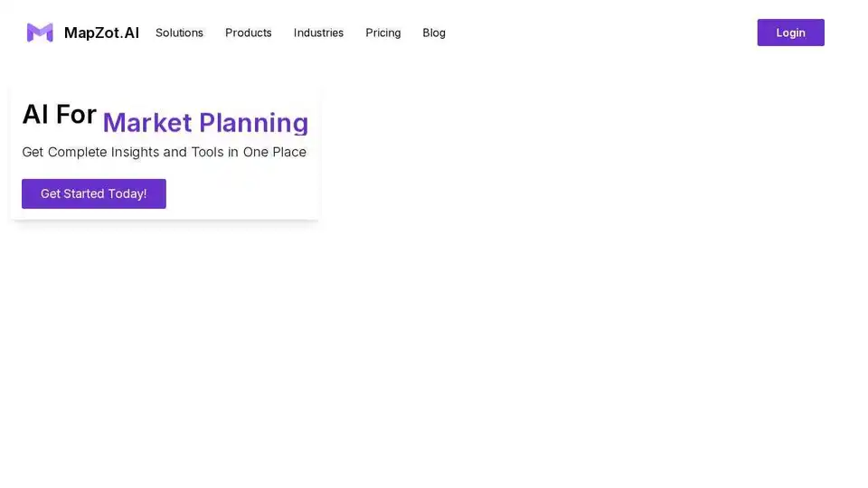
Task: Open the Solutions menu
Action: (x=179, y=33)
